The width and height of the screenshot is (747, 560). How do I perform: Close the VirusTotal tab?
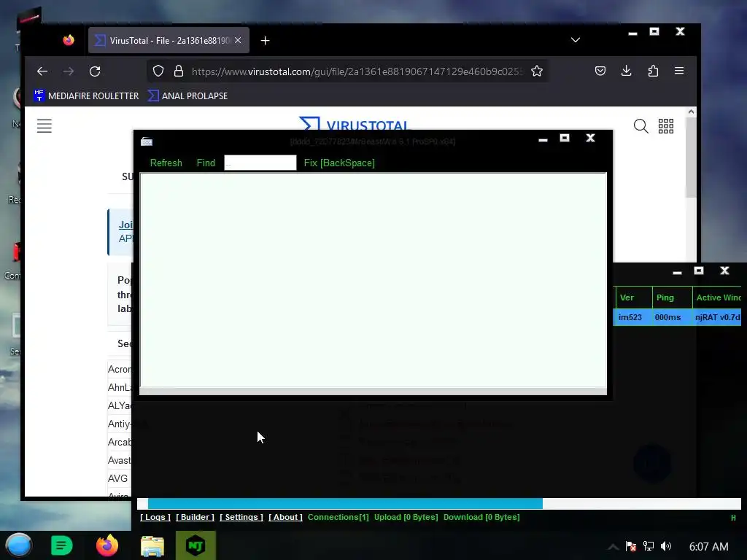(238, 41)
